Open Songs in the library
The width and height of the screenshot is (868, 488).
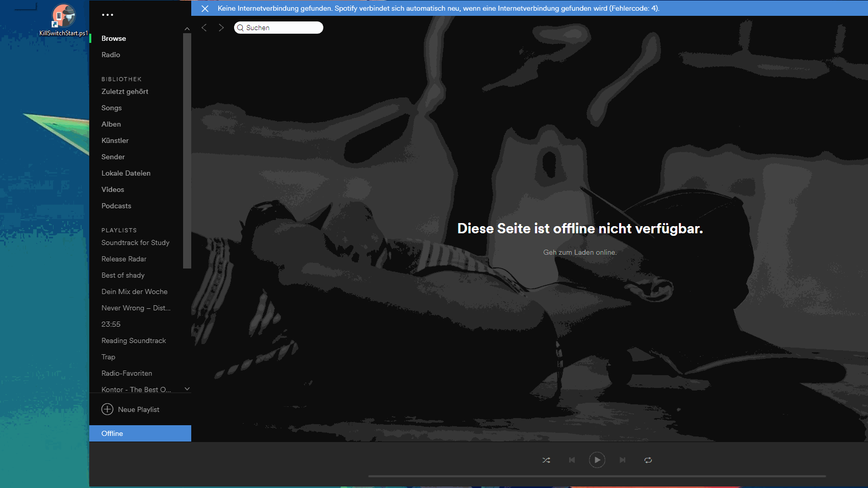112,108
